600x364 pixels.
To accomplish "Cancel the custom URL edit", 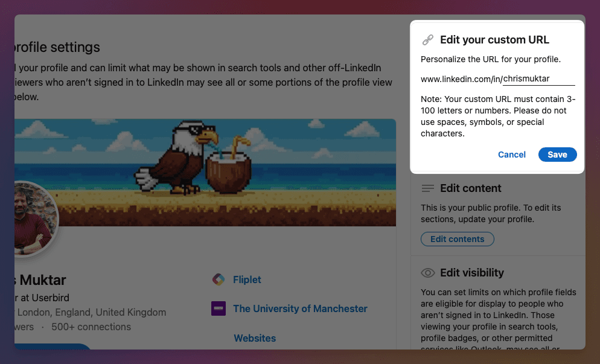I will pos(511,155).
